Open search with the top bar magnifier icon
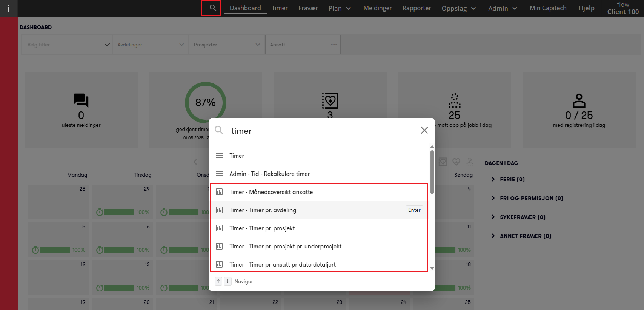 click(213, 8)
